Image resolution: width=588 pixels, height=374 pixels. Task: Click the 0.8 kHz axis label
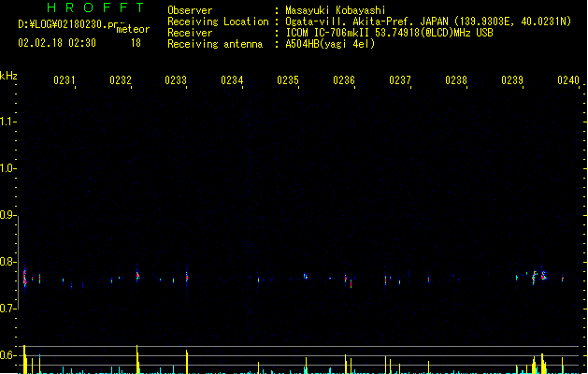click(7, 262)
